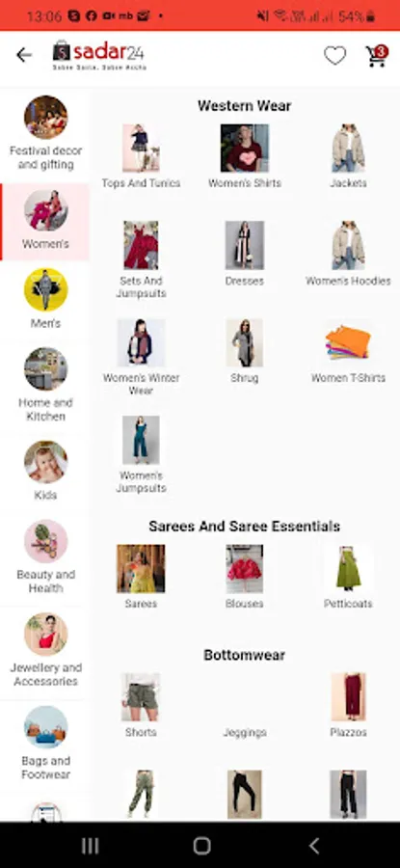This screenshot has height=868, width=400.
Task: Open Home and Kitchen category
Action: 45,385
